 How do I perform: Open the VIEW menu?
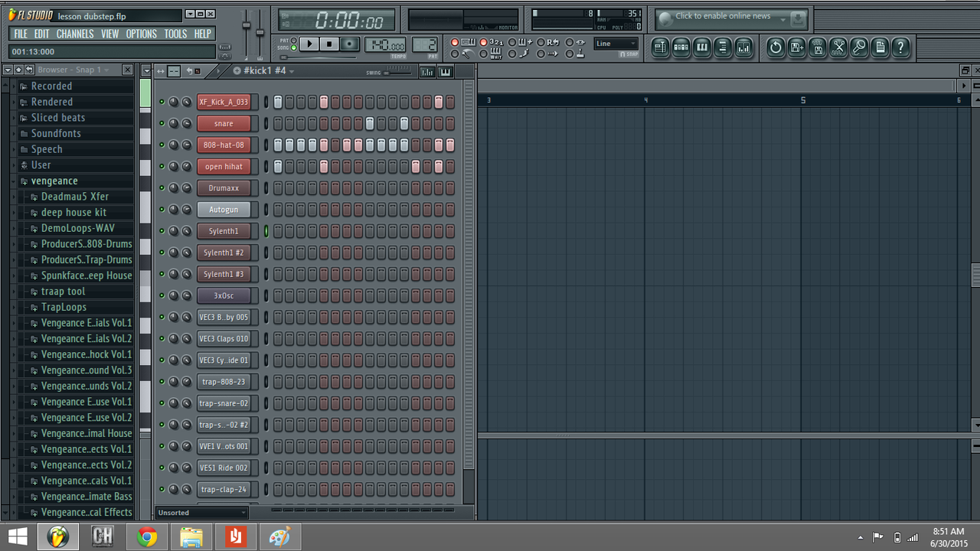(110, 34)
